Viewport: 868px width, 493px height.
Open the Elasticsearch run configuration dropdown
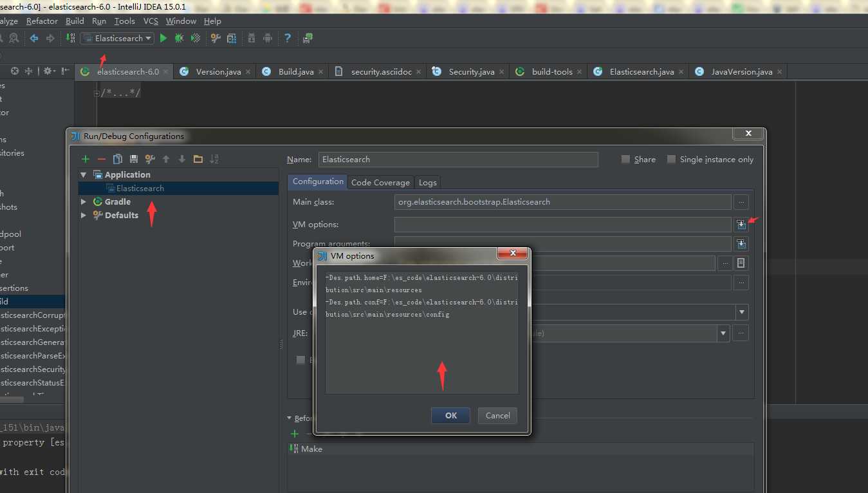click(117, 39)
